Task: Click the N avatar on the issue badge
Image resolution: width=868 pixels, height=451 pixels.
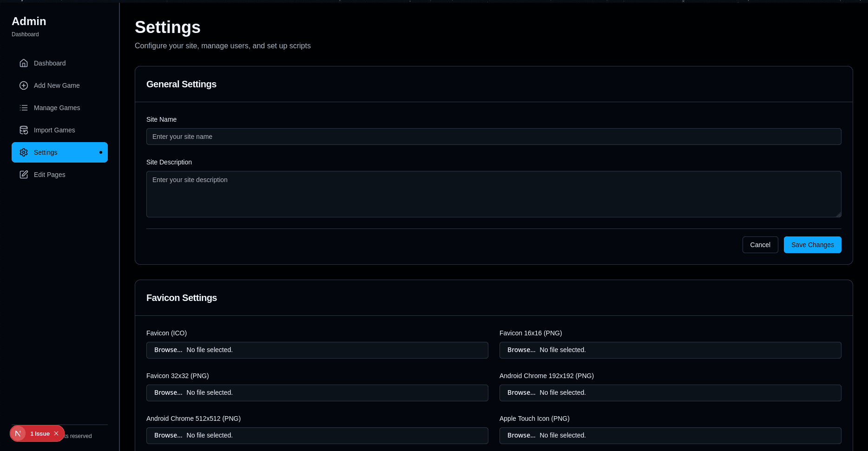Action: tap(18, 433)
